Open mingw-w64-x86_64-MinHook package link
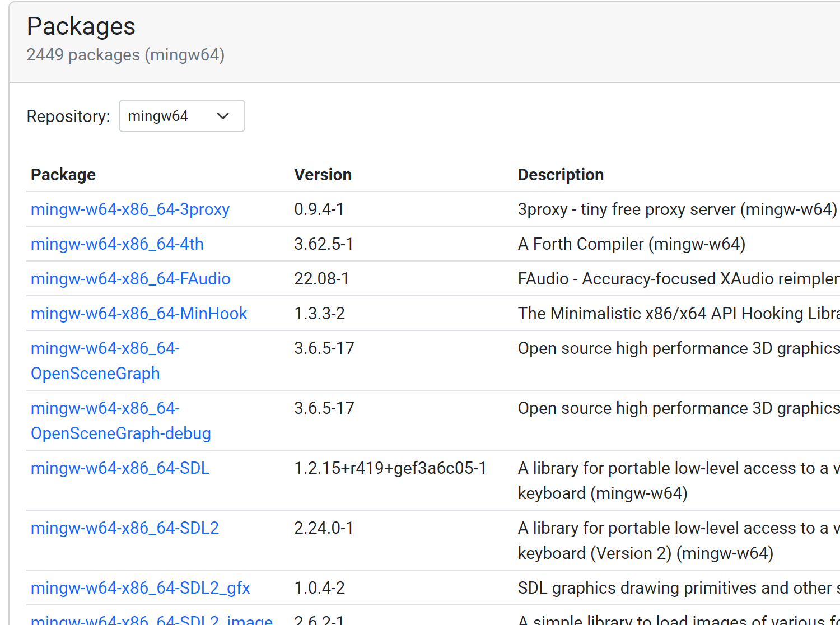 point(139,314)
